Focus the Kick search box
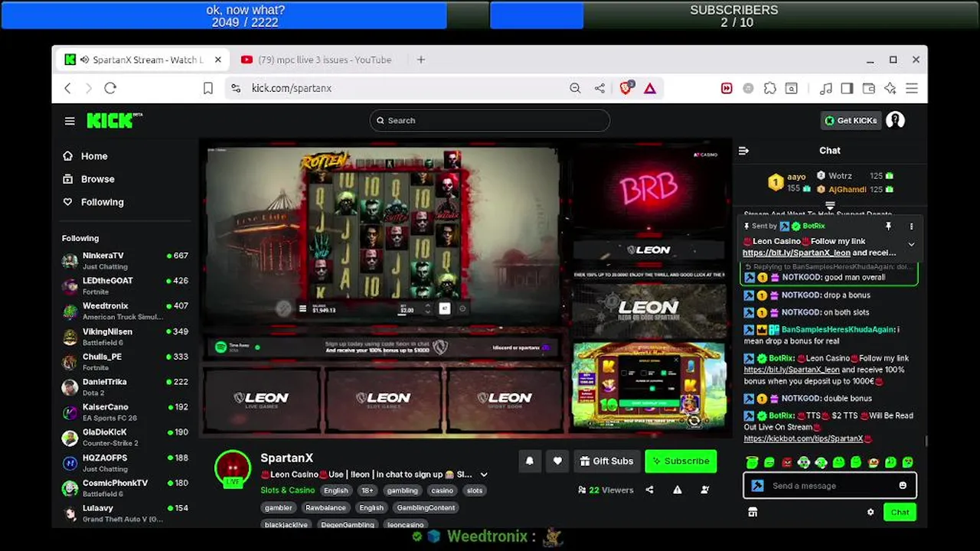980x551 pixels. pos(490,120)
